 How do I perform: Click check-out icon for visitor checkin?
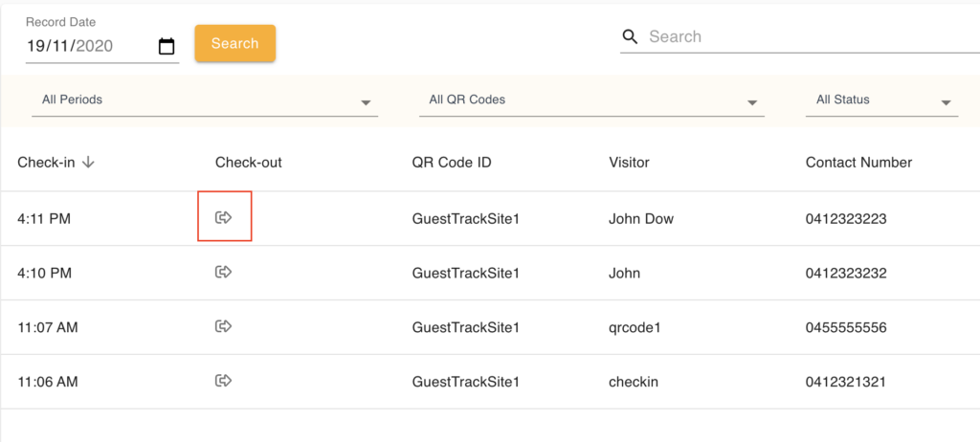pyautogui.click(x=223, y=381)
